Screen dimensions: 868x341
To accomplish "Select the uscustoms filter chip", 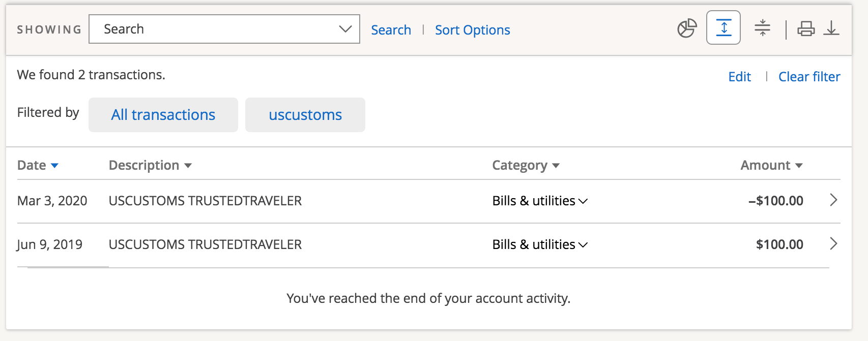I will click(305, 115).
